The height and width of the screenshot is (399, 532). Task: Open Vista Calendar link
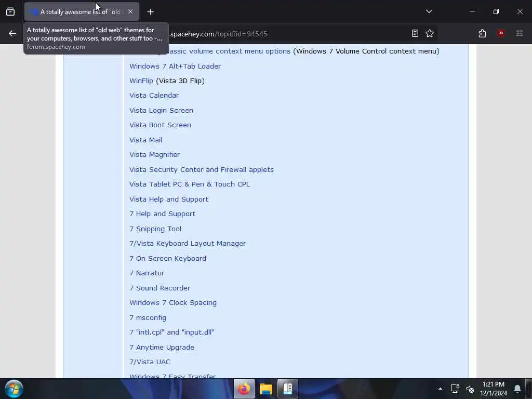click(154, 96)
